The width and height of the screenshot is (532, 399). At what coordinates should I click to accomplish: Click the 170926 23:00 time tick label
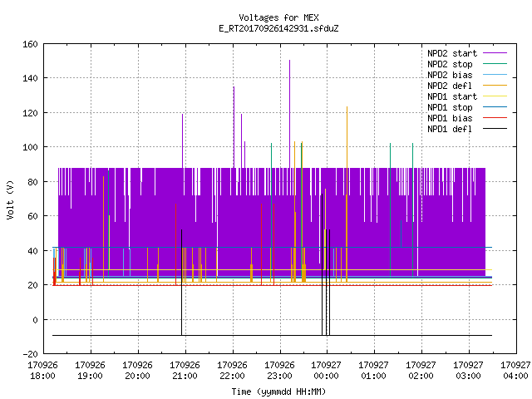[x=279, y=371]
